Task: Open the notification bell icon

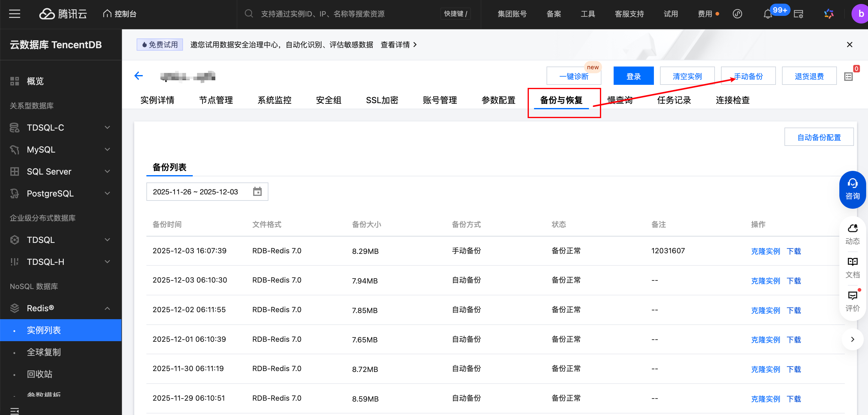Action: tap(767, 14)
